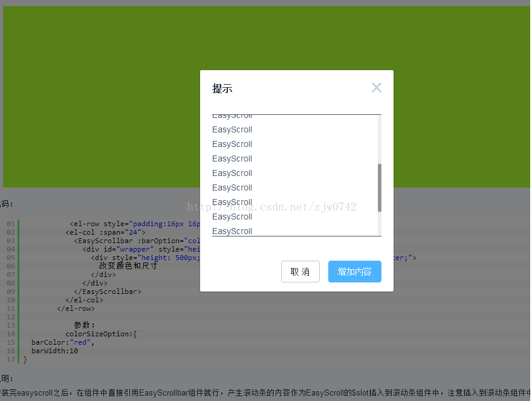Click the barWidth:10 code line
Screen dimensions: 532x401
(54, 351)
